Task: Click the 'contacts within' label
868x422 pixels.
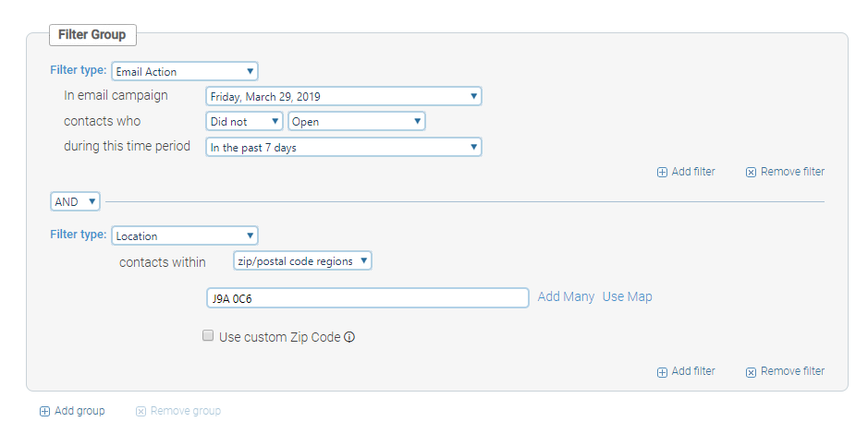Action: pyautogui.click(x=162, y=262)
